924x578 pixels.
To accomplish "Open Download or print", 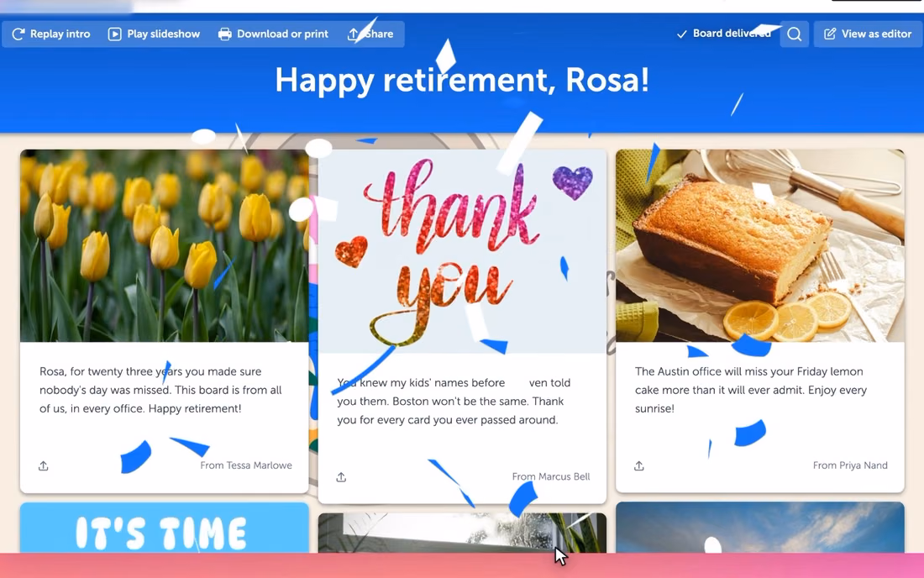I will click(274, 34).
